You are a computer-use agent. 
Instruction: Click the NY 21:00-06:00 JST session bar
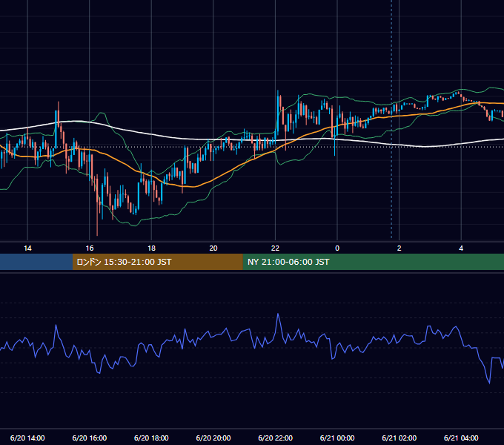(373, 262)
